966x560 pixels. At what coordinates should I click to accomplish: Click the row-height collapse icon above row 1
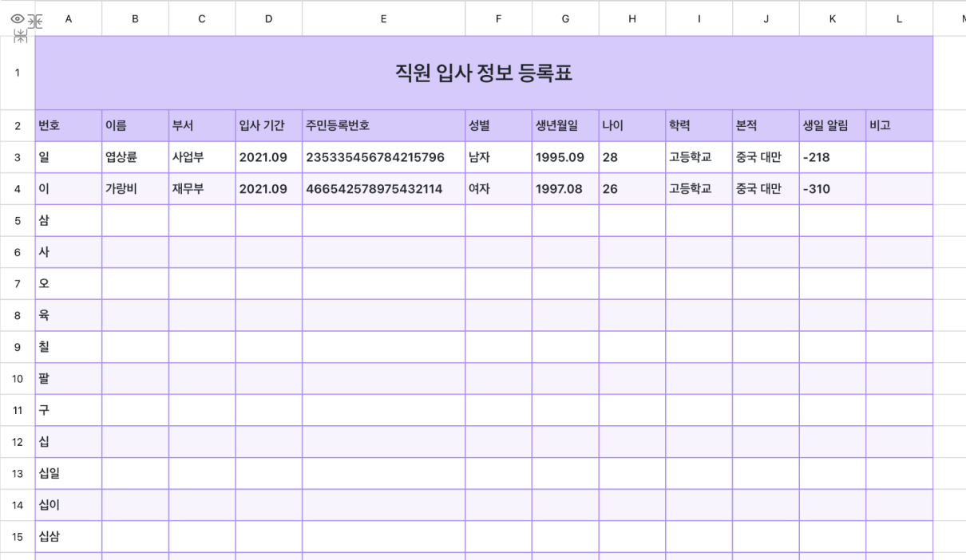(x=21, y=34)
